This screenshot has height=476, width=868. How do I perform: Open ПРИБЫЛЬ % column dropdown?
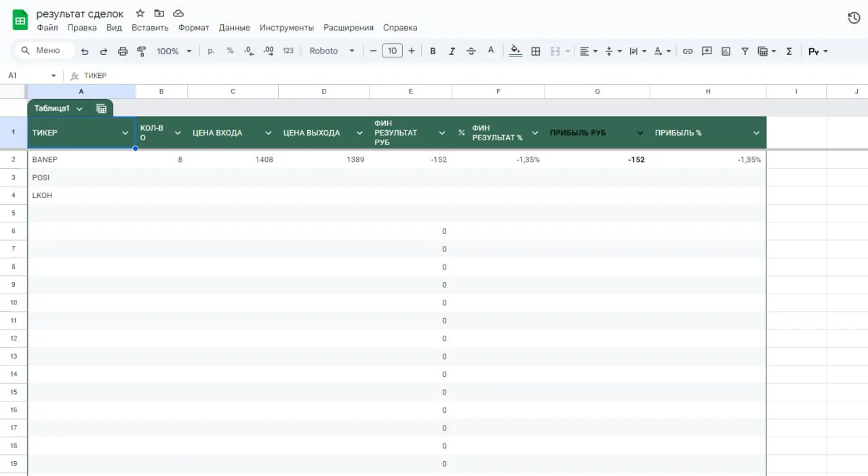[757, 133]
